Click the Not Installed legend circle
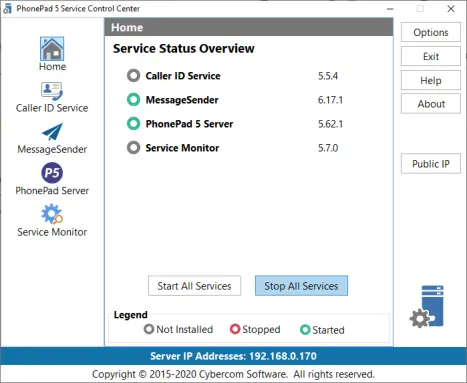Screen dimensions: 467x383 149,329
